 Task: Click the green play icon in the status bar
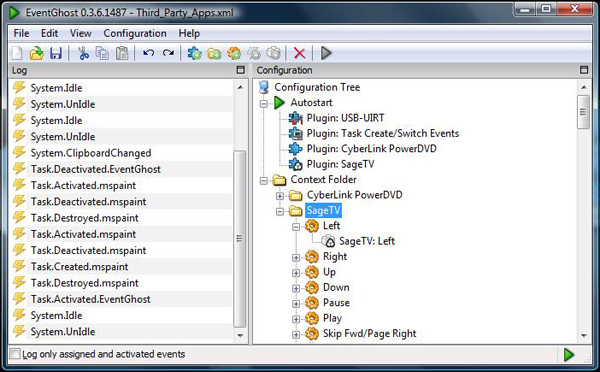(x=569, y=355)
